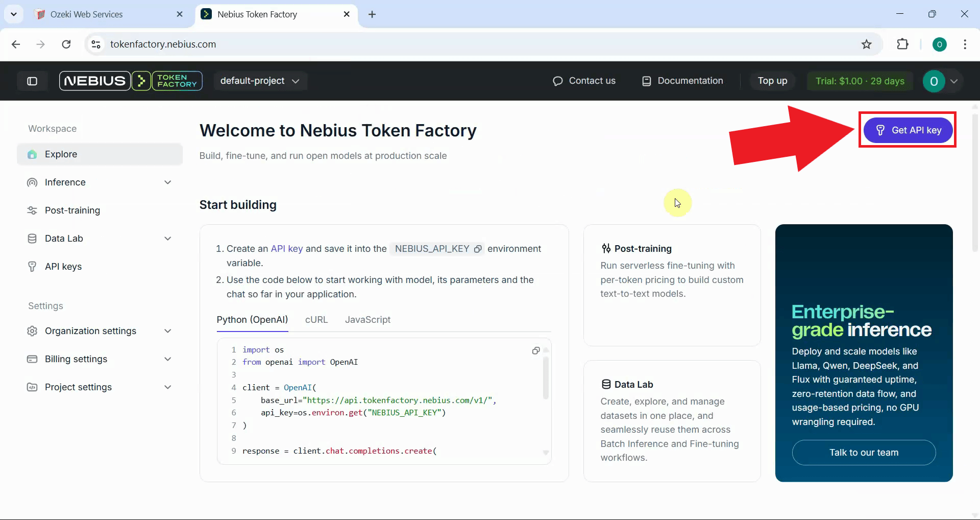Select the Data Lab sidebar icon

click(32, 238)
